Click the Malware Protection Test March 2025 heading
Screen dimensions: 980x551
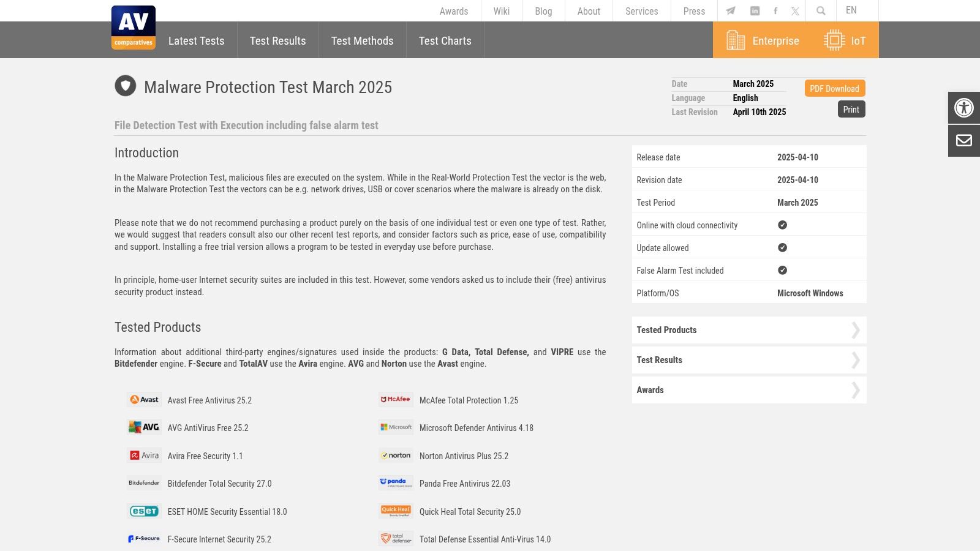268,87
